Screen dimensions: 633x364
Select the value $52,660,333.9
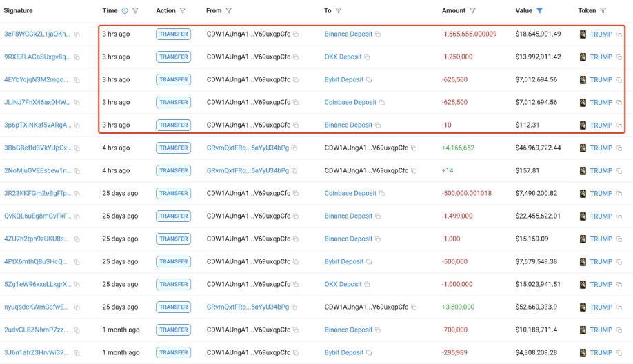pos(536,307)
